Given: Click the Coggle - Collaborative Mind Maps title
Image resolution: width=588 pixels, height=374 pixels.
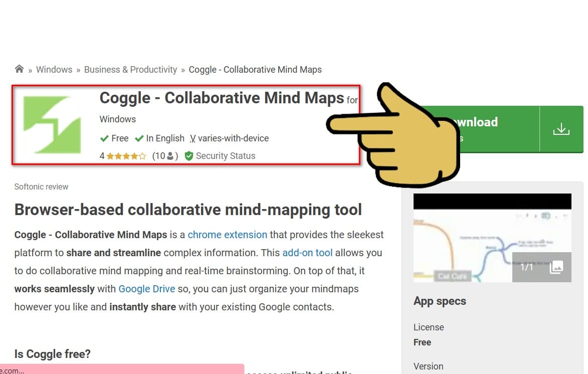Looking at the screenshot, I should coord(222,98).
